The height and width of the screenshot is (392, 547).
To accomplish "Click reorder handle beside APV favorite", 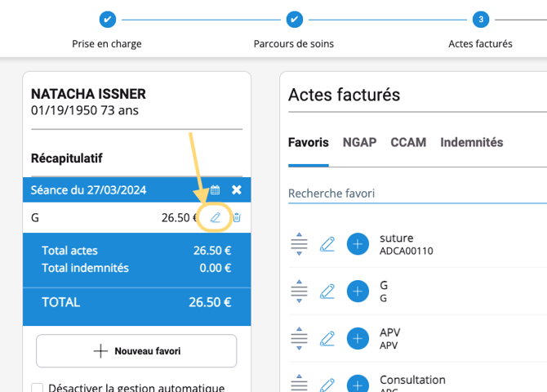I will click(299, 339).
